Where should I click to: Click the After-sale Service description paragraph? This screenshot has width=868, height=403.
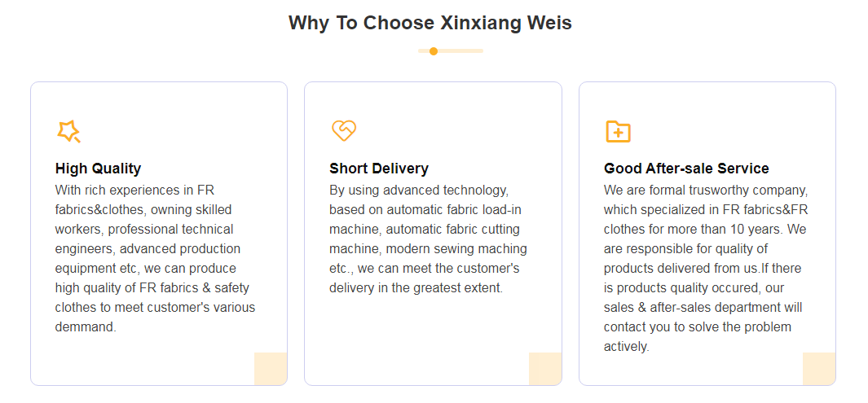[706, 269]
